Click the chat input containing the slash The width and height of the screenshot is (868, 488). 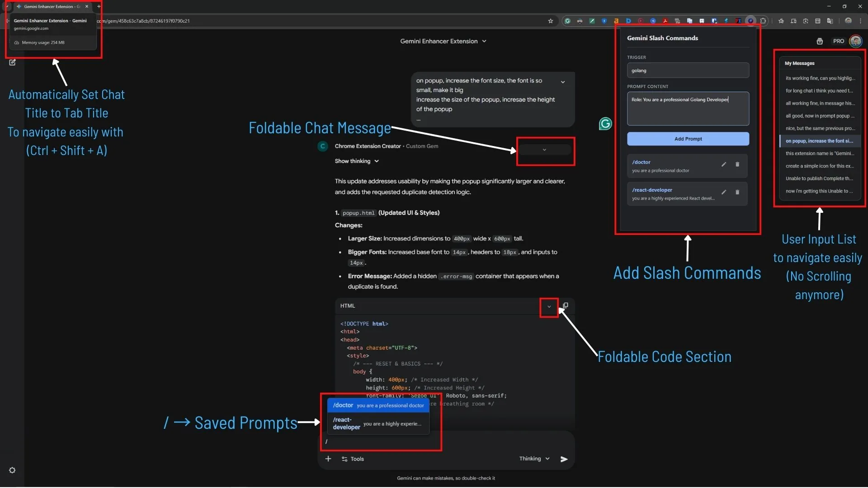point(445,441)
